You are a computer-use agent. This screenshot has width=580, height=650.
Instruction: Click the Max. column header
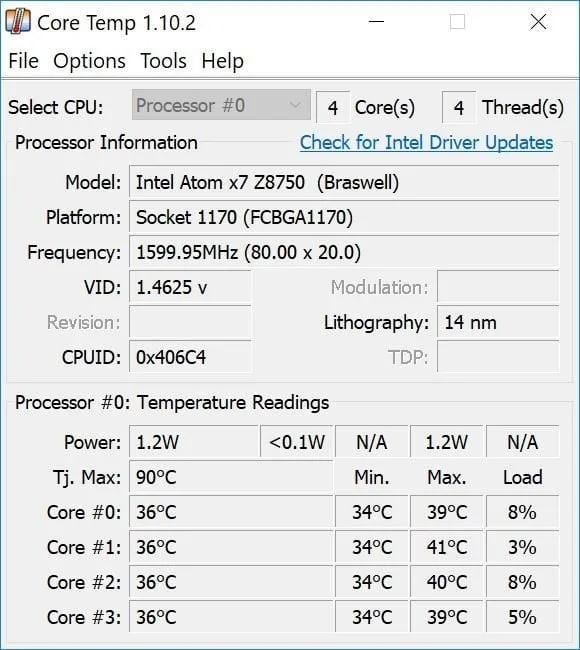[447, 478]
